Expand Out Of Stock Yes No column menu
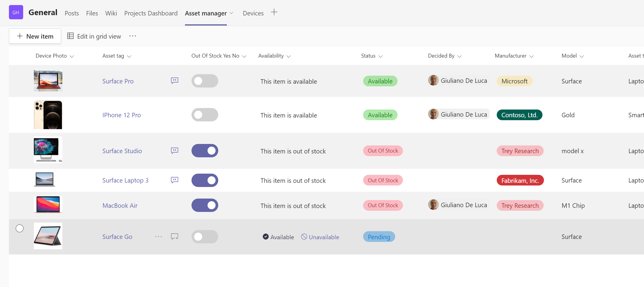This screenshot has width=644, height=287. [x=244, y=56]
